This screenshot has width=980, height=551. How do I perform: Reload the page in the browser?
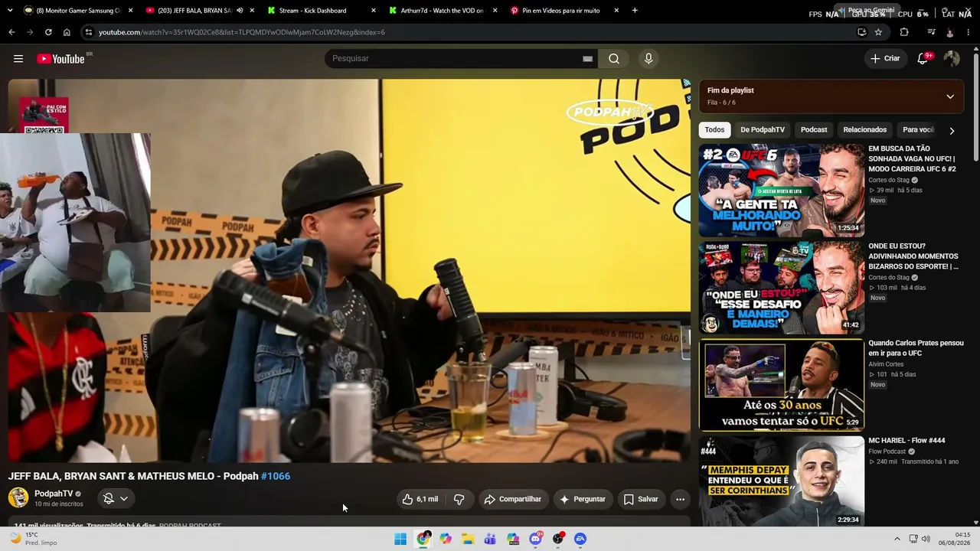tap(48, 32)
